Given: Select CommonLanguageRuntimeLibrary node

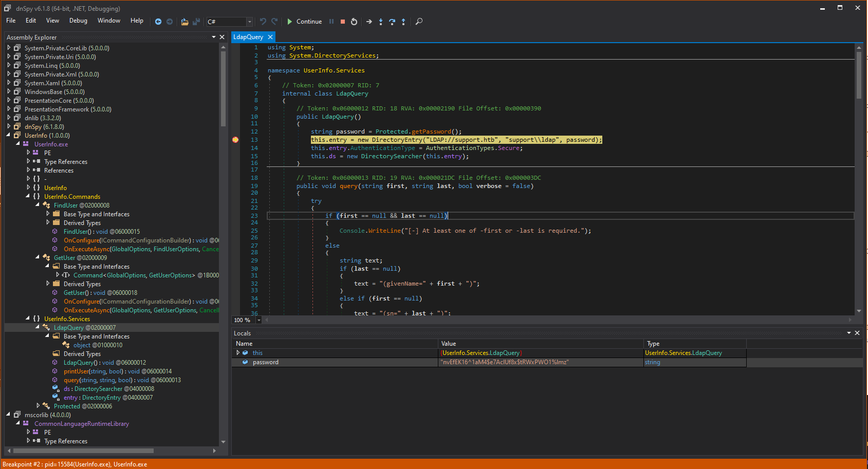Looking at the screenshot, I should (82, 423).
